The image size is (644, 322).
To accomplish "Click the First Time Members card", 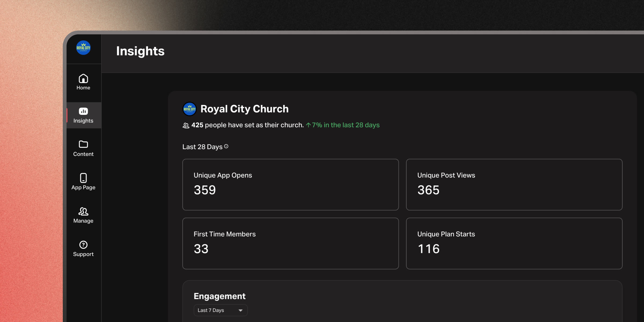I will 291,243.
